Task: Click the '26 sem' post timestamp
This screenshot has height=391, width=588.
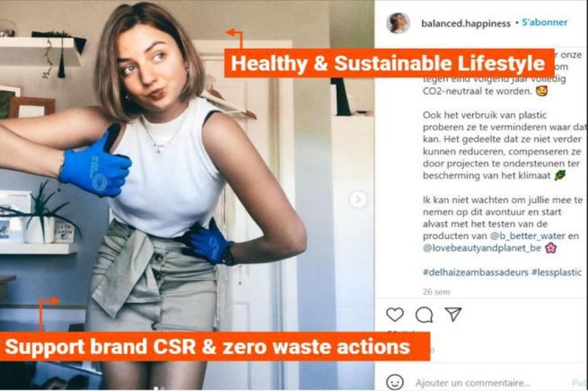Action: click(435, 292)
